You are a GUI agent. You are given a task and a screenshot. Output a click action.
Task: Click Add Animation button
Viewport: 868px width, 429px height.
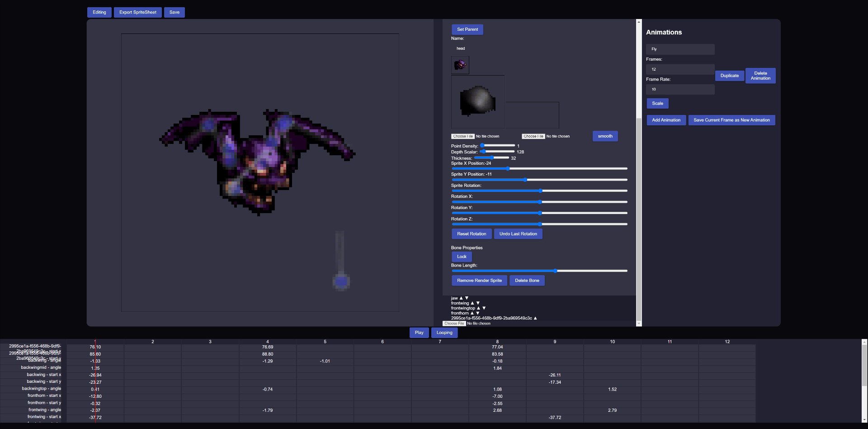pyautogui.click(x=666, y=120)
